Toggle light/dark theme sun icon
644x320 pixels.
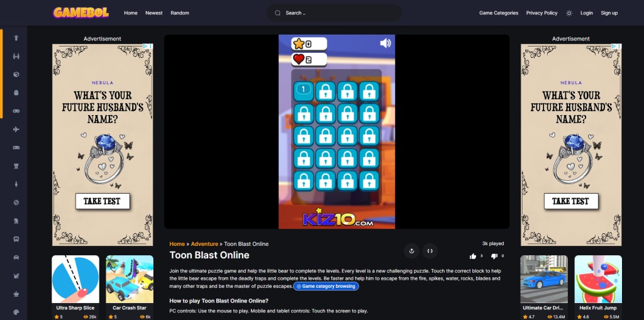[569, 13]
